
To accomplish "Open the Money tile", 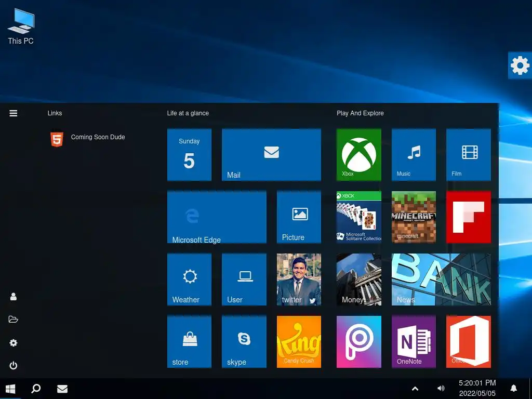I will tap(358, 280).
